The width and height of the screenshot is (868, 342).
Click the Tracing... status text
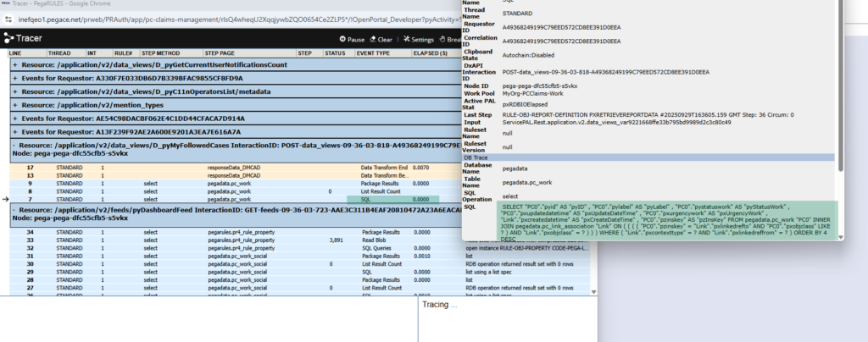pos(440,305)
